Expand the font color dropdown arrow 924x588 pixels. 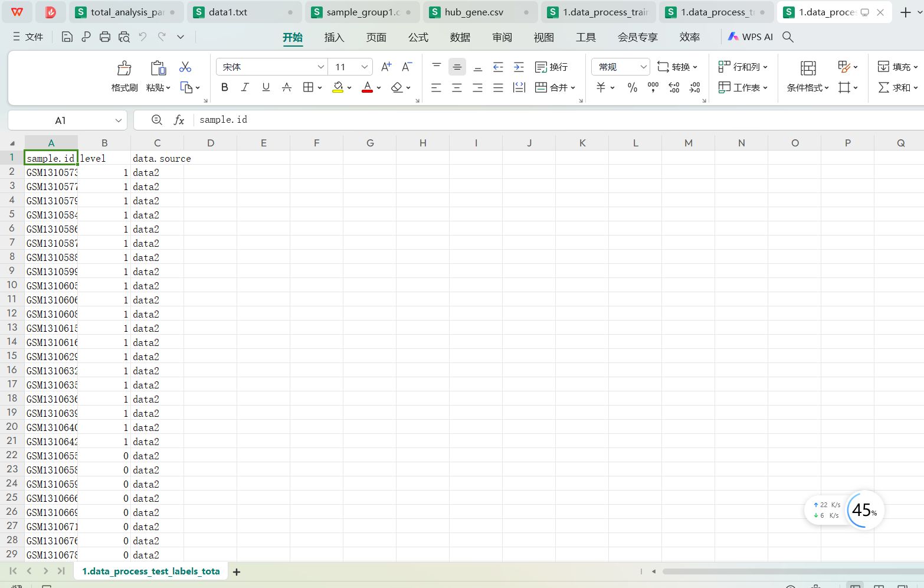(x=379, y=88)
